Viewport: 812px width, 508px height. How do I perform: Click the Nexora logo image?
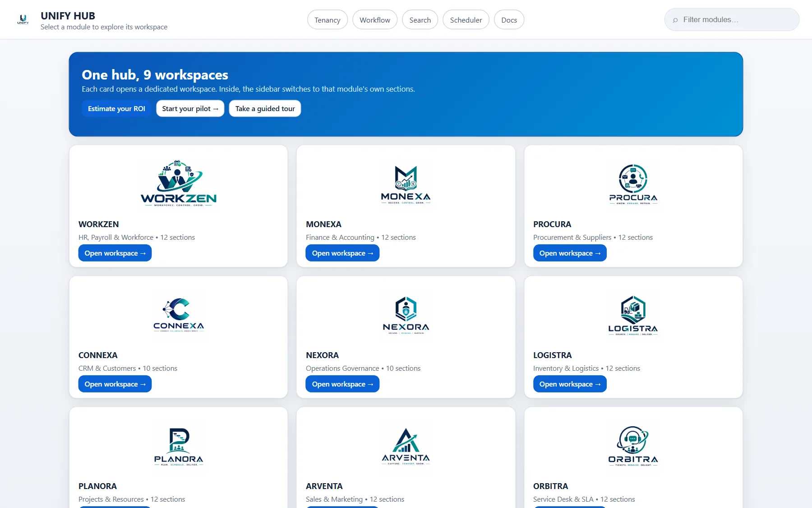(x=406, y=315)
